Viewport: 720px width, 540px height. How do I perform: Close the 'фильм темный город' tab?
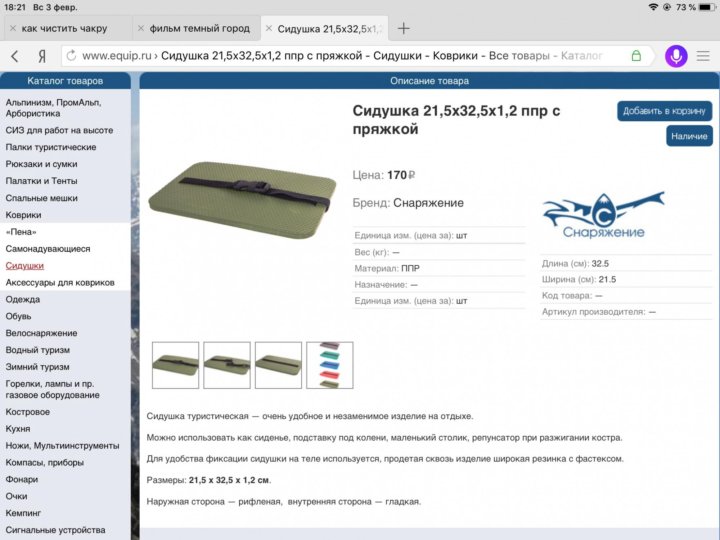coord(140,29)
